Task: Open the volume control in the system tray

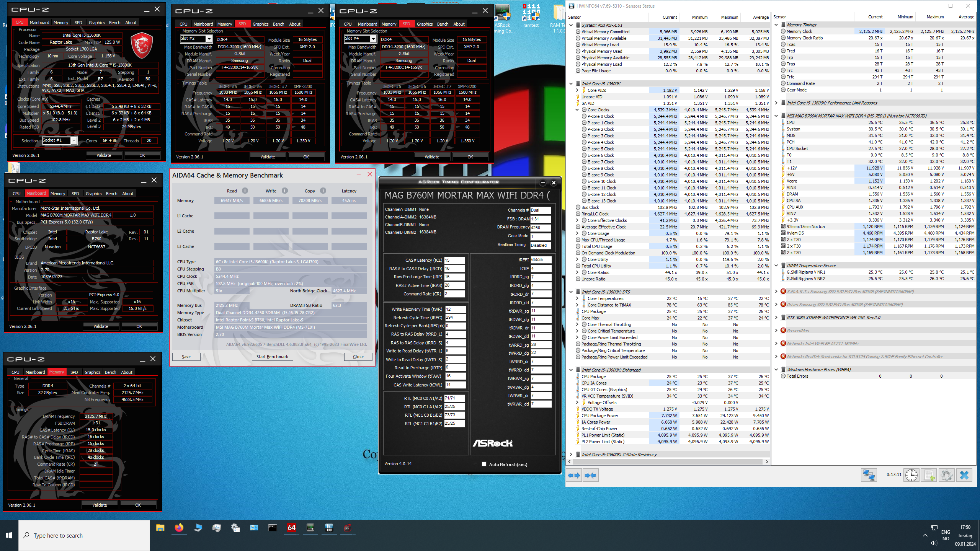Action: (x=934, y=543)
